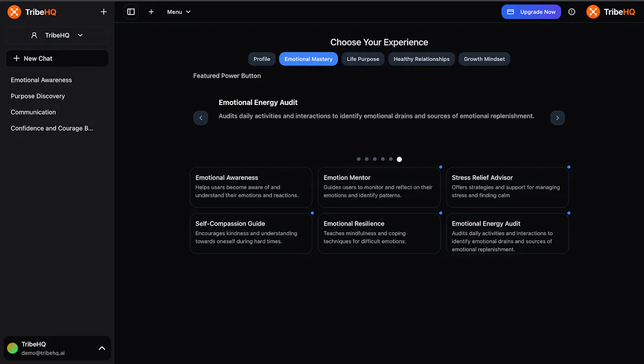
Task: Click the active sixth carousel dot
Action: 399,159
